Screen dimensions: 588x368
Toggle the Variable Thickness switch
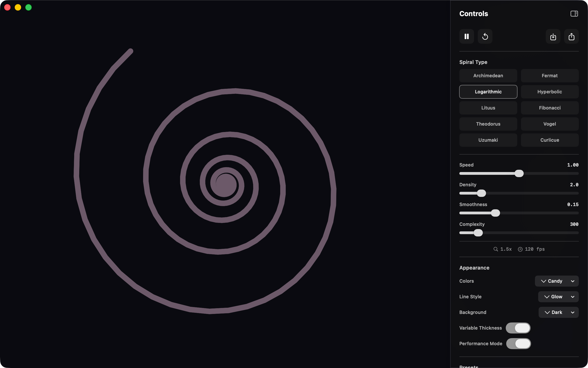[518, 328]
